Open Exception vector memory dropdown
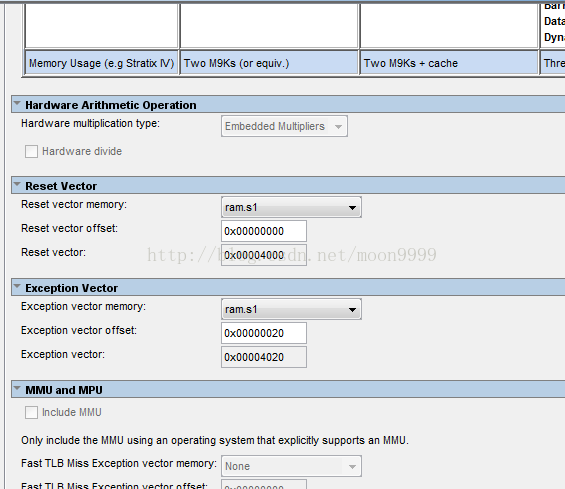This screenshot has width=565, height=489. pyautogui.click(x=291, y=309)
